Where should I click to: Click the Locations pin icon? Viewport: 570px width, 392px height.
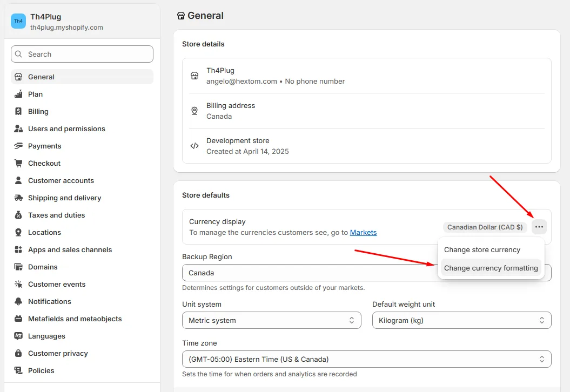tap(18, 232)
